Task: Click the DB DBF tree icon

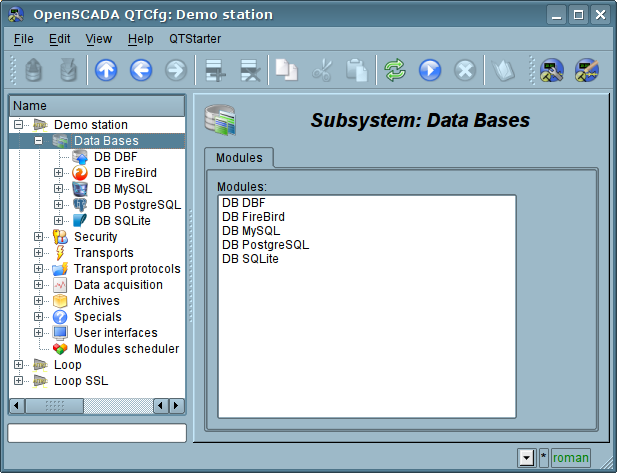Action: point(80,157)
